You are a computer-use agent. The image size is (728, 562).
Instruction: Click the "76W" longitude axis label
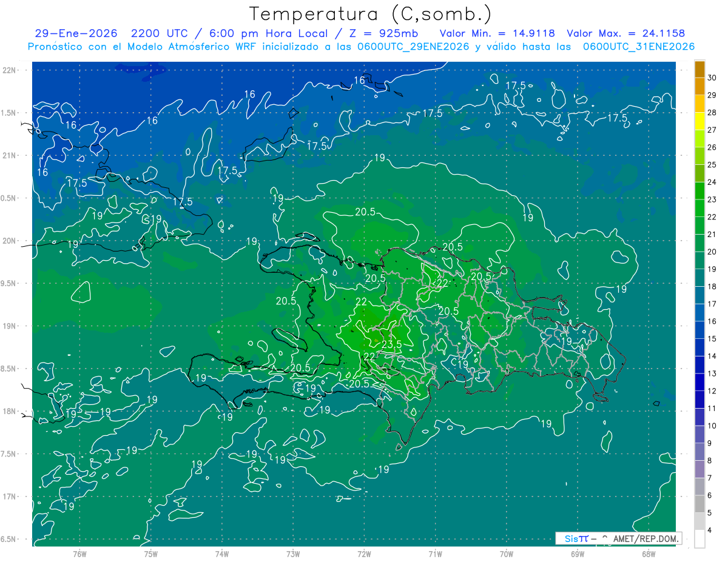79,554
